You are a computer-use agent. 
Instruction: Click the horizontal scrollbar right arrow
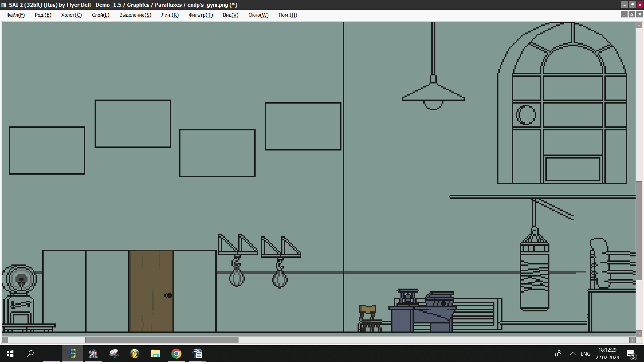[632, 340]
